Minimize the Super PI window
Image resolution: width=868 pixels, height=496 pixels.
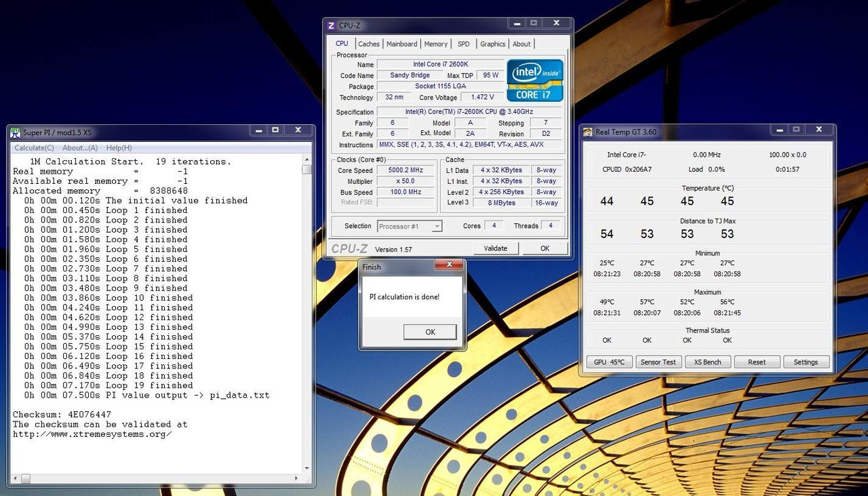point(258,130)
